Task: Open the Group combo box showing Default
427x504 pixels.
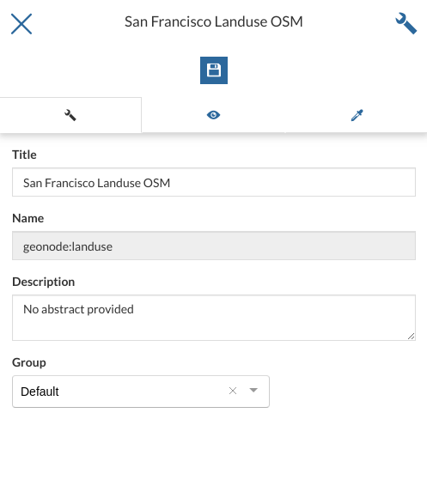Action: point(141,392)
